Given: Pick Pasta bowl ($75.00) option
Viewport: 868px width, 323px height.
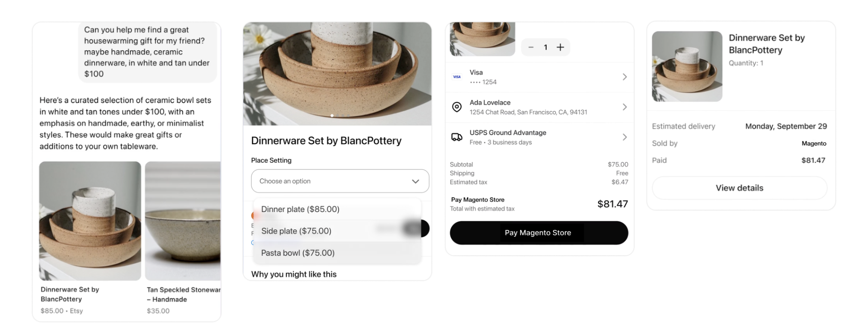Looking at the screenshot, I should 298,253.
